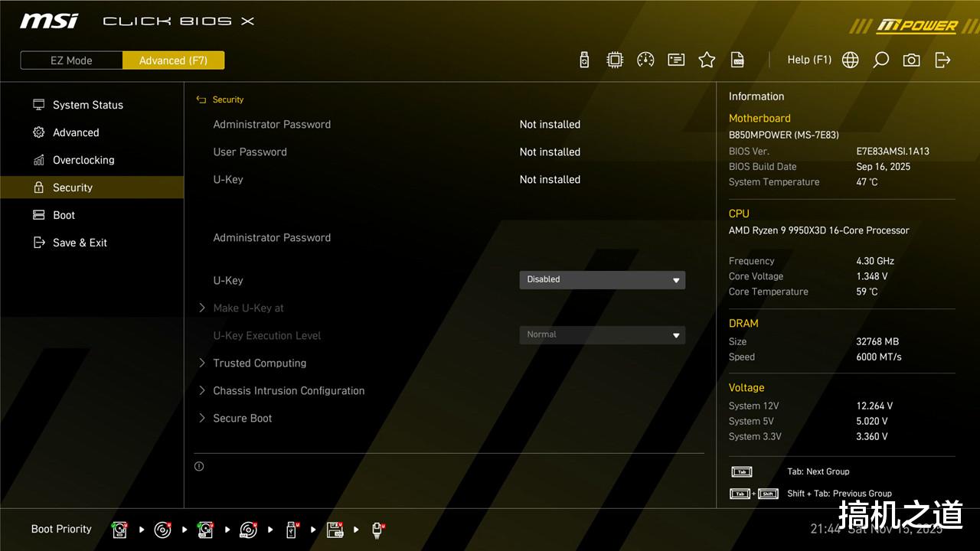980x551 pixels.
Task: Open System Status in the sidebar
Action: 92,105
